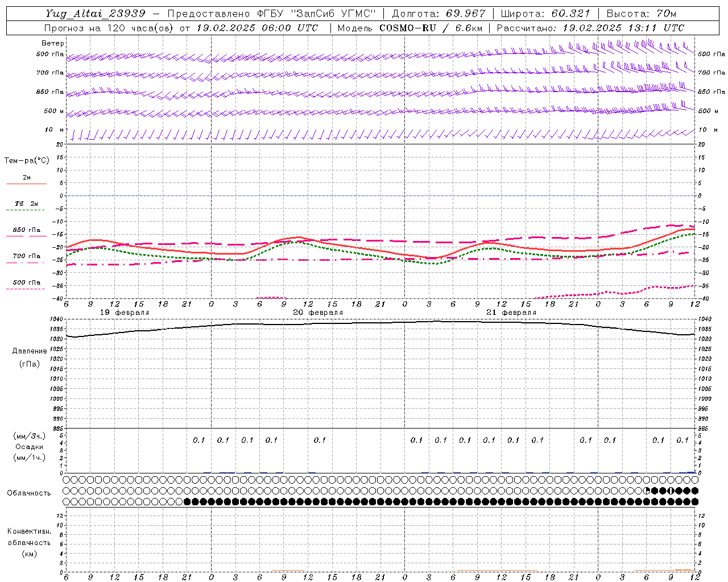728x582 pixels.
Task: Click the (мм/3ч.) precipitation unit label
Action: pos(29,436)
